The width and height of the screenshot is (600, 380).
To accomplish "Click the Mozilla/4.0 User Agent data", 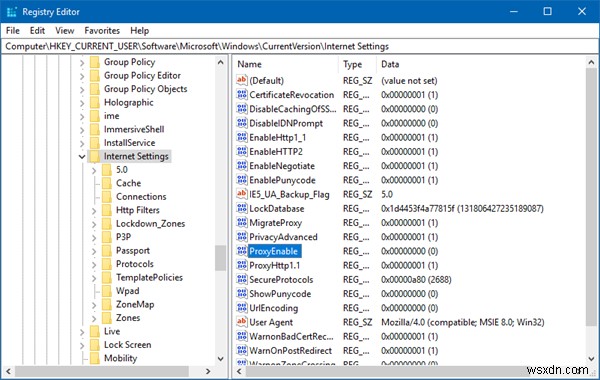I will [x=462, y=322].
